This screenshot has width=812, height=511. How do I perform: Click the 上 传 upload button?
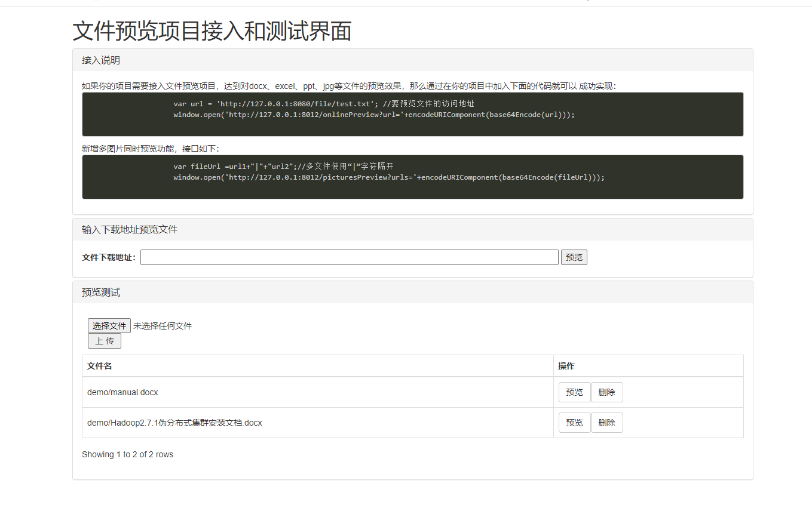tap(105, 341)
